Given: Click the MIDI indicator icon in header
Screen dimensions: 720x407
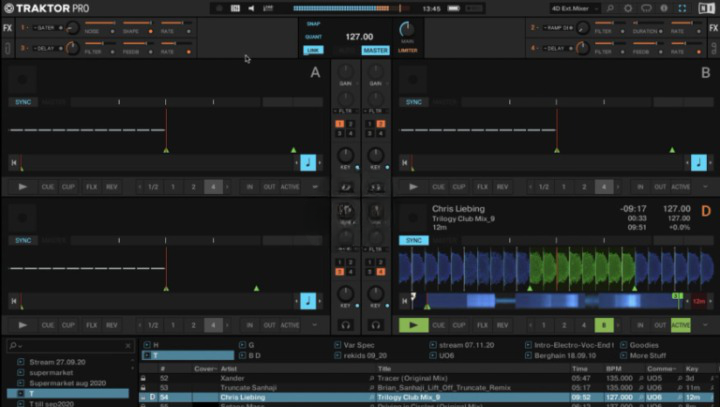Looking at the screenshot, I should tap(235, 8).
